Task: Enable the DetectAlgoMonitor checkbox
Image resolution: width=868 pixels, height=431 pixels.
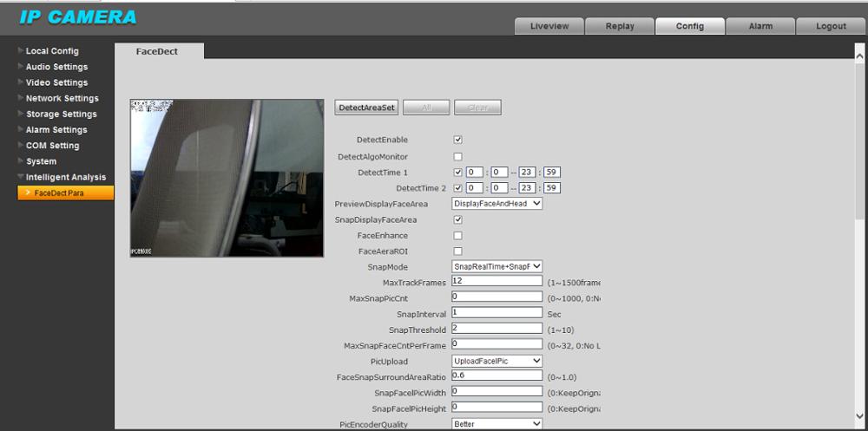Action: coord(457,157)
